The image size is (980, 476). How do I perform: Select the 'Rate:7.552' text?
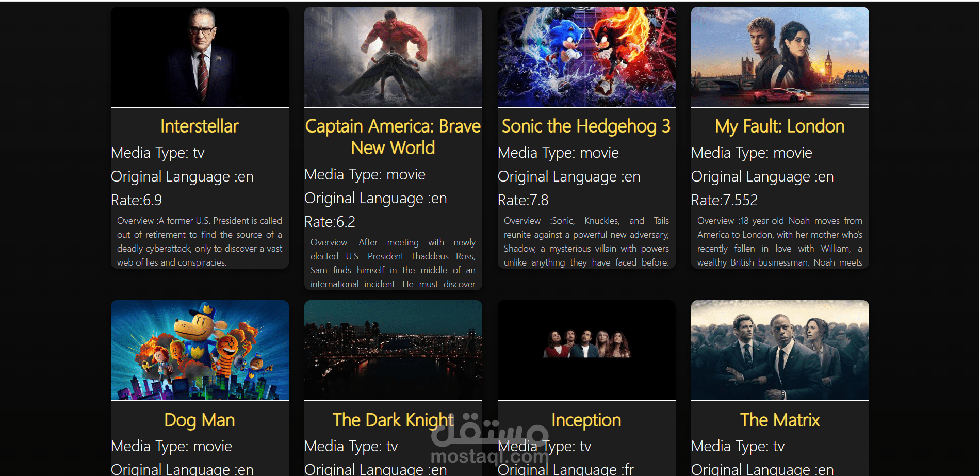point(725,200)
